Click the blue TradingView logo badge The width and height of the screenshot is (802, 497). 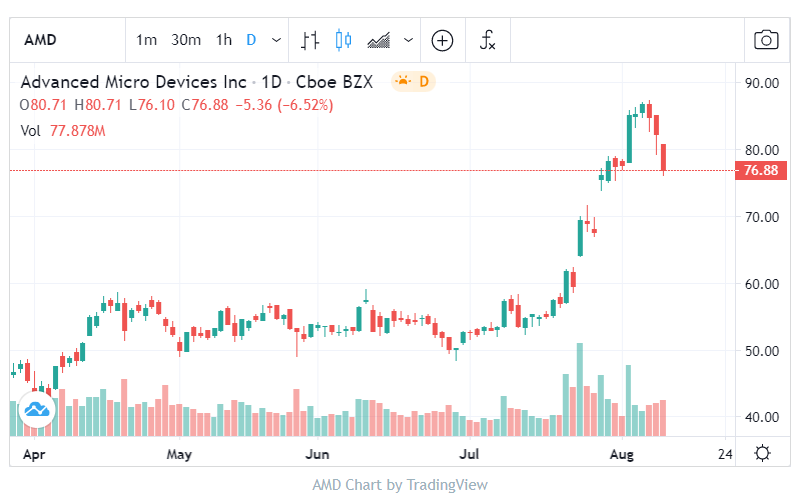(36, 409)
